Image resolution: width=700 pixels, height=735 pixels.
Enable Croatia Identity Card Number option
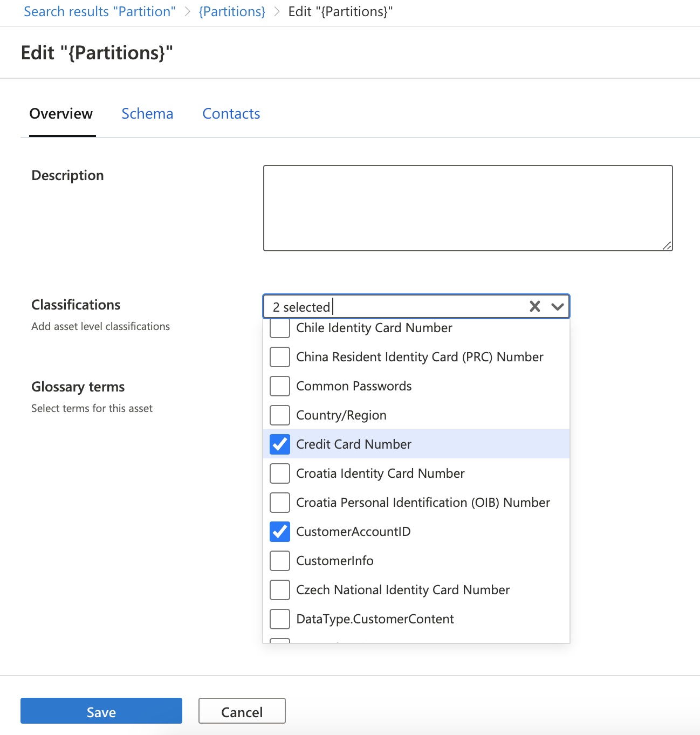tap(280, 473)
